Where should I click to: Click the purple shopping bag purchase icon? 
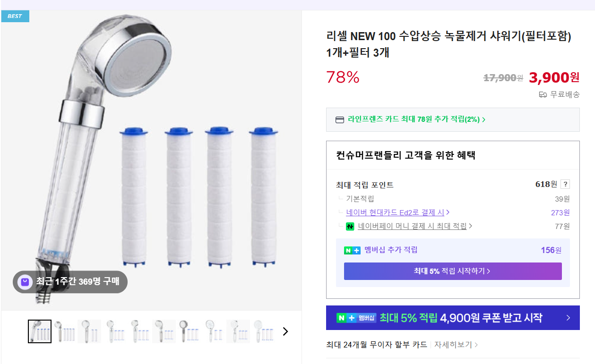coord(25,282)
